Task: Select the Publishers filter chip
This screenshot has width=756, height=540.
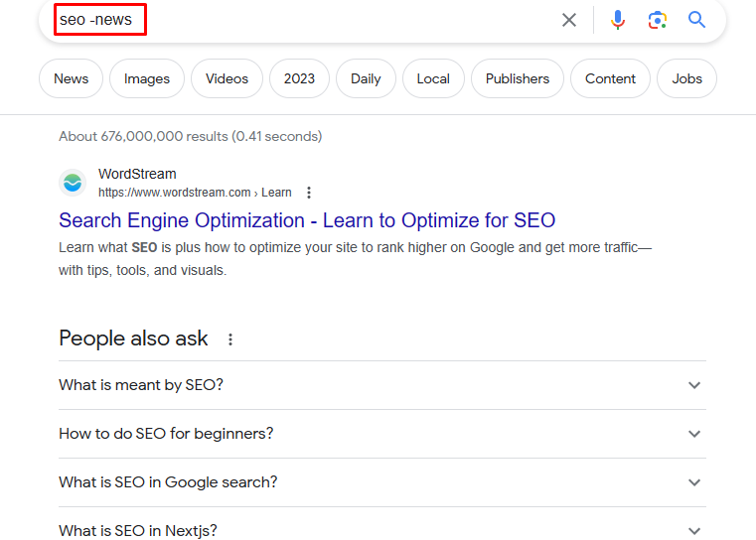Action: tap(518, 78)
